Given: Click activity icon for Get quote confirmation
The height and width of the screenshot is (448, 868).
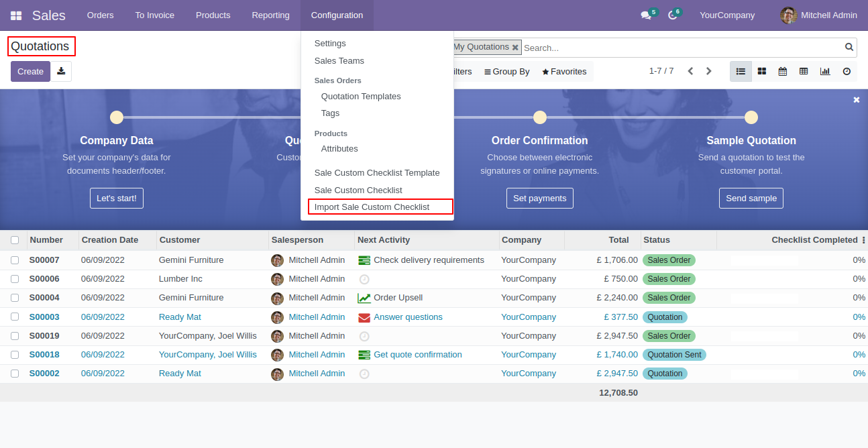Looking at the screenshot, I should tap(364, 355).
